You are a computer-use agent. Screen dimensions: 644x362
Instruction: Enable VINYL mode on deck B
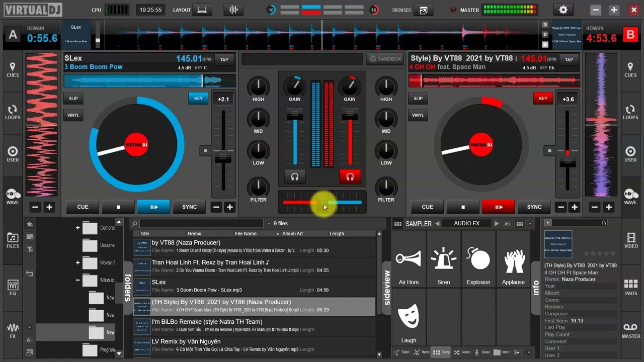coord(418,115)
